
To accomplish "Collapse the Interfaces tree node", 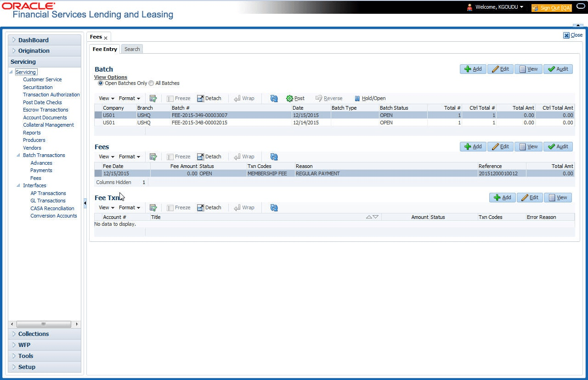I will point(19,185).
